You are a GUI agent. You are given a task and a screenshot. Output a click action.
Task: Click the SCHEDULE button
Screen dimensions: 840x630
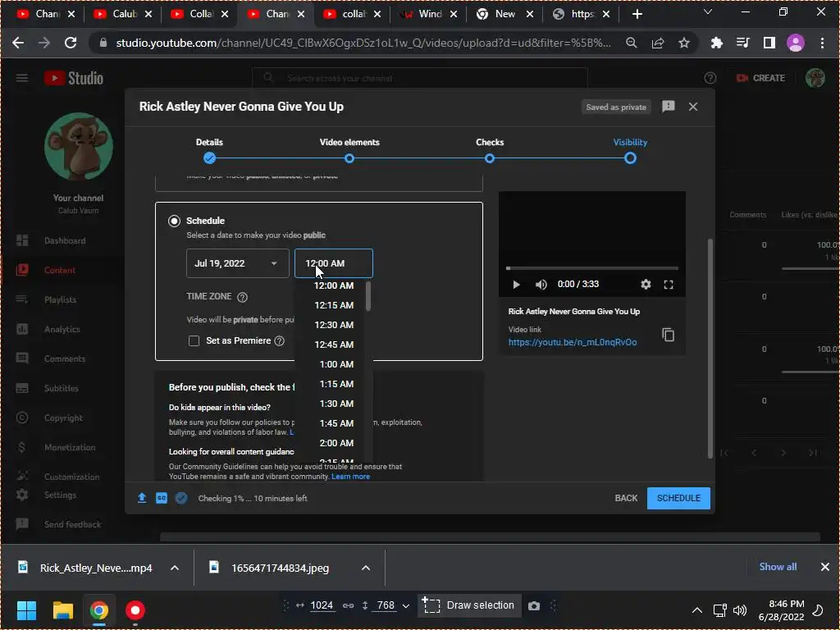pyautogui.click(x=678, y=498)
